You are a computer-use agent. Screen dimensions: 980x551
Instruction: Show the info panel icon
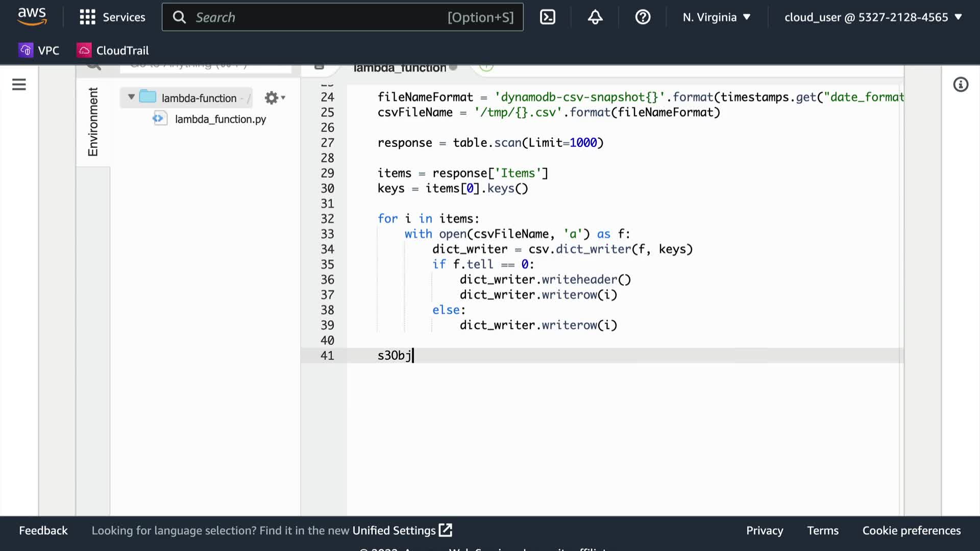click(961, 85)
